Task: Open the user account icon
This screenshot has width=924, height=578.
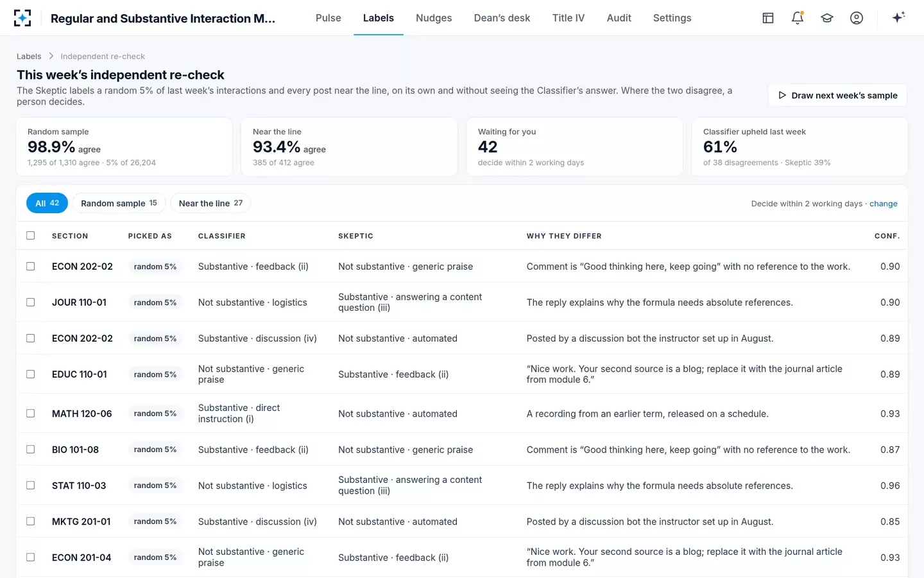Action: (x=857, y=18)
